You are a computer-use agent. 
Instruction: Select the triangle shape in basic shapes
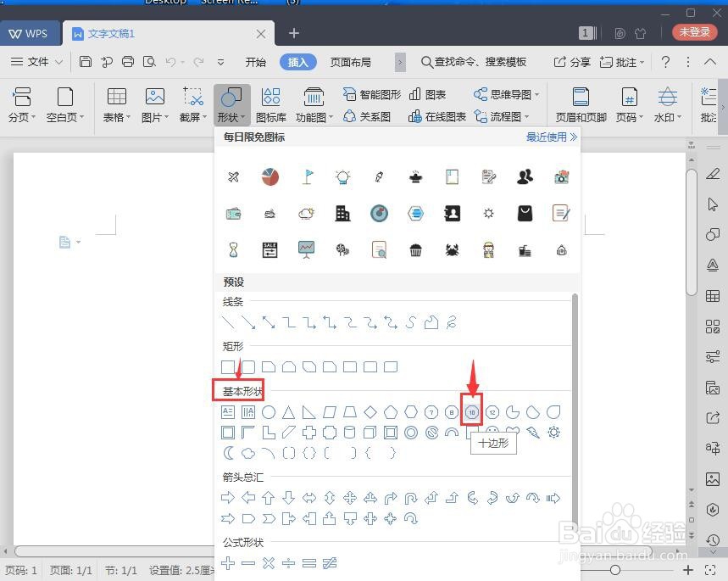(x=289, y=412)
